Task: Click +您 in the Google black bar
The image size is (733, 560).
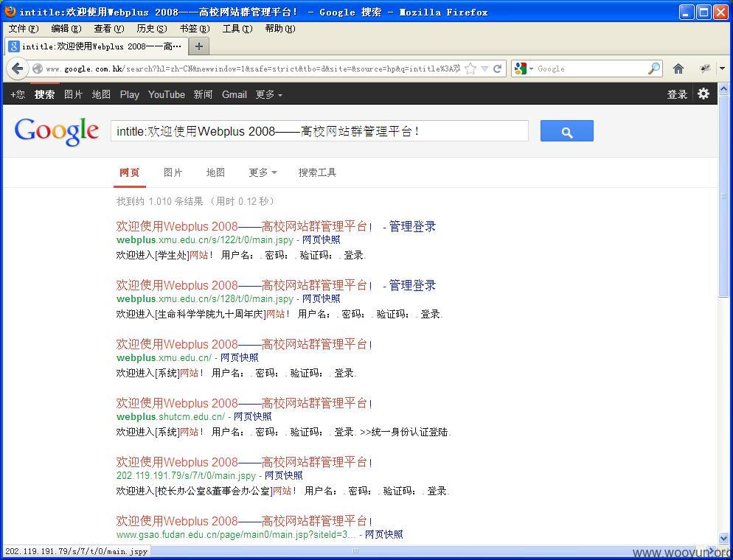Action: click(18, 94)
